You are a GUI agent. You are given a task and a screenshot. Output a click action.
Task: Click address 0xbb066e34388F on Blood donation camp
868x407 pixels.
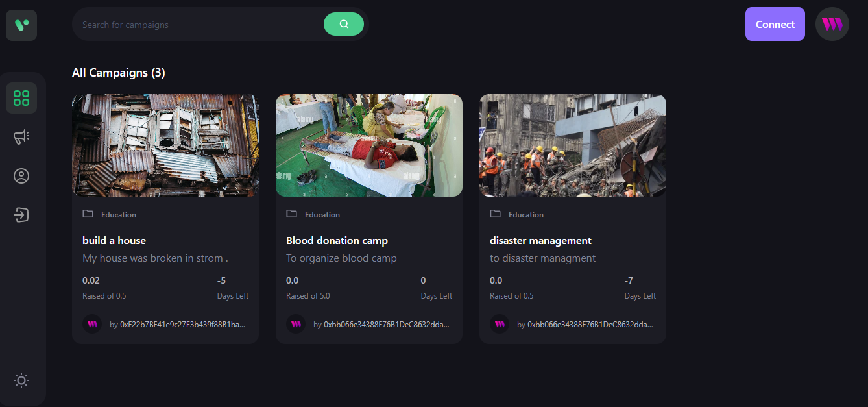point(386,324)
